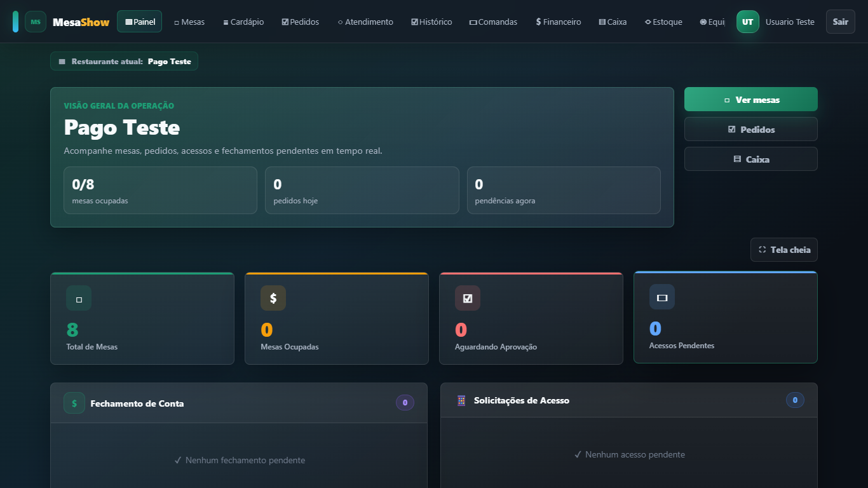Click the Pago Teste main heading
Viewport: 868px width, 488px height.
122,128
